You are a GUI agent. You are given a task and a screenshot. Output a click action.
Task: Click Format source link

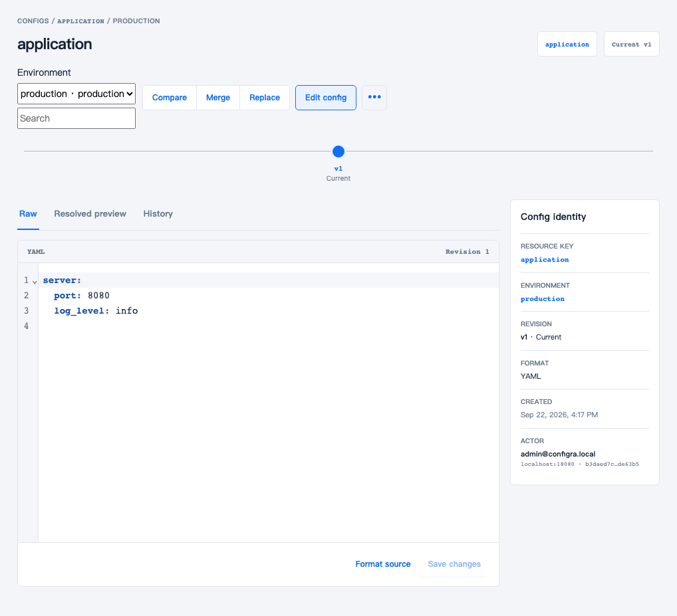click(383, 564)
